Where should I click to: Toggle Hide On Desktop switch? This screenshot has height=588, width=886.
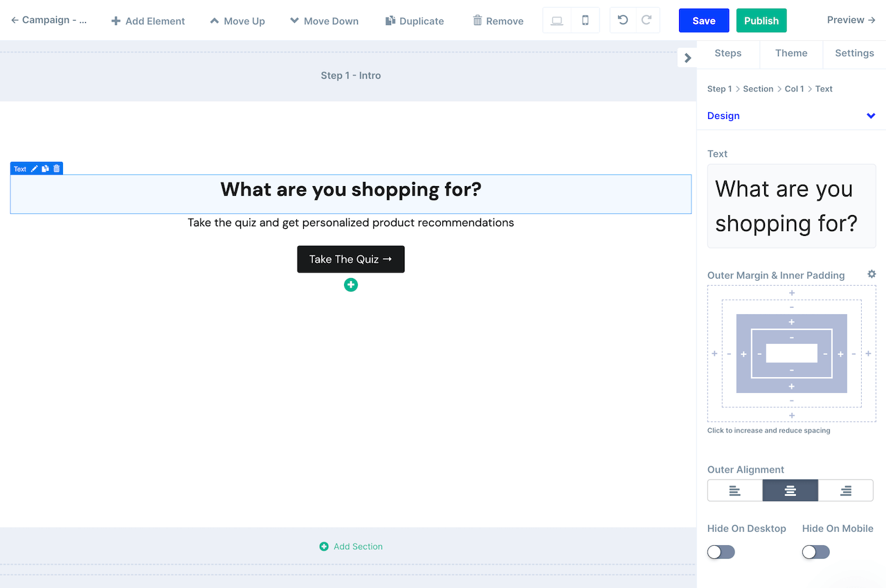pos(721,552)
